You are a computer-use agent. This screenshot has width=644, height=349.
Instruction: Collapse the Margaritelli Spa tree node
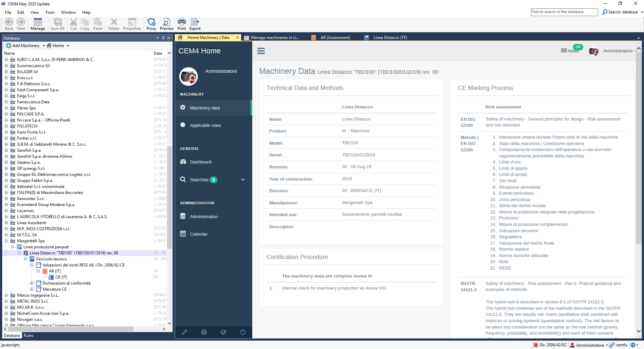click(6, 241)
